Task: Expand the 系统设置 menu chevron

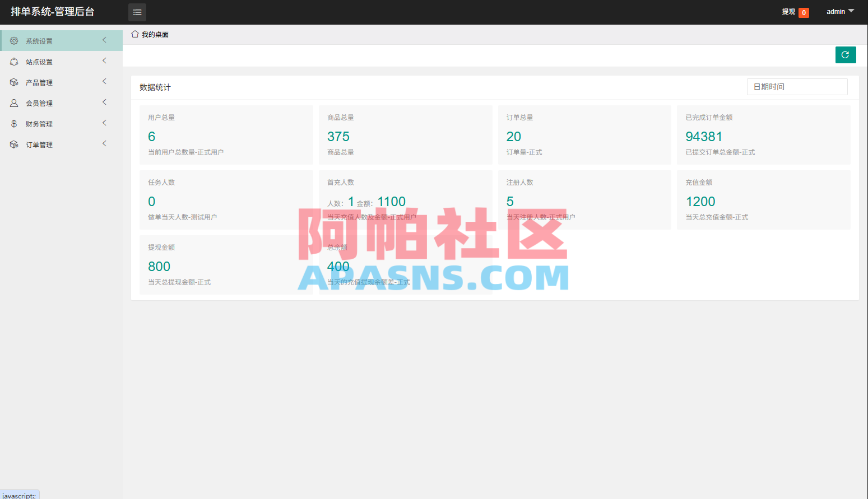Action: (x=104, y=40)
